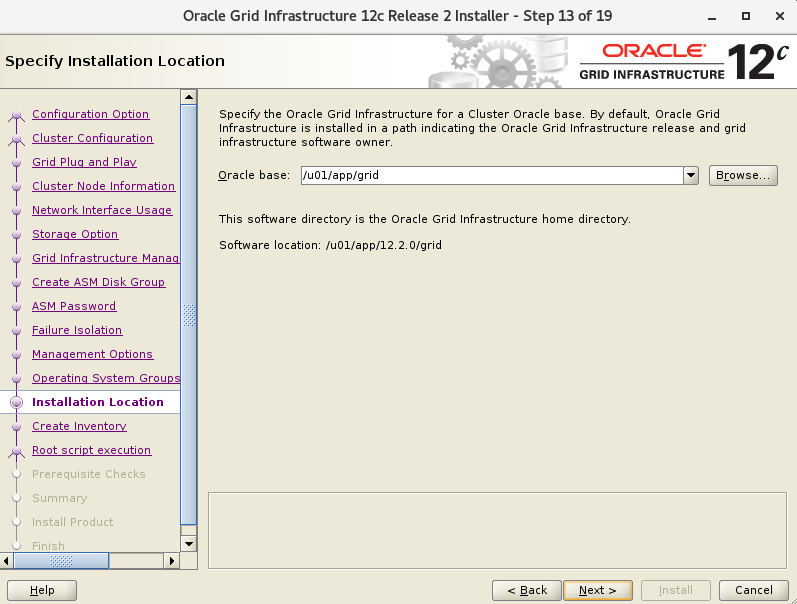797x604 pixels.
Task: Cancel the installer
Action: [x=754, y=590]
